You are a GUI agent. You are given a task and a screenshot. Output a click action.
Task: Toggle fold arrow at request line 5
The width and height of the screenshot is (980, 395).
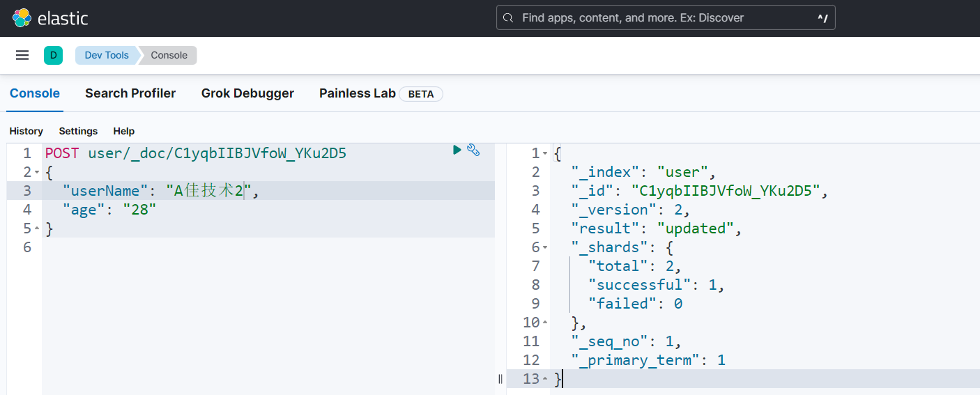(x=37, y=229)
